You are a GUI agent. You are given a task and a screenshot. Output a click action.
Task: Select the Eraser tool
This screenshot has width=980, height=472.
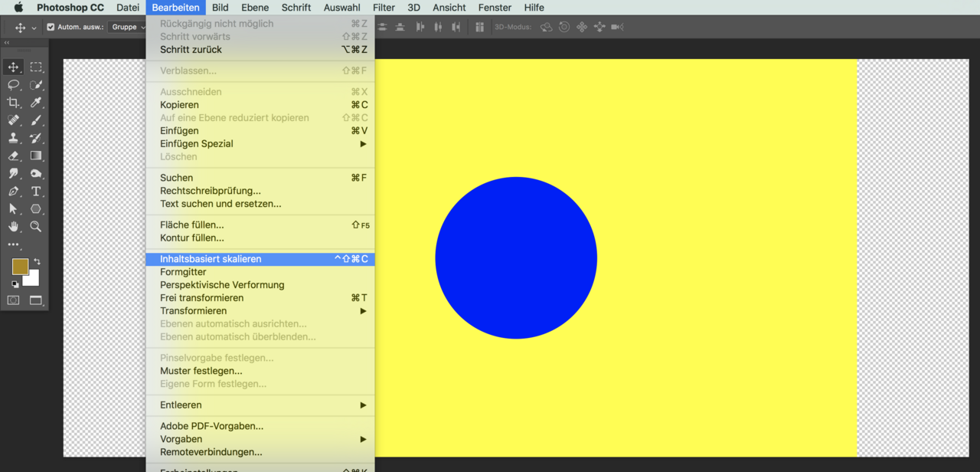13,156
